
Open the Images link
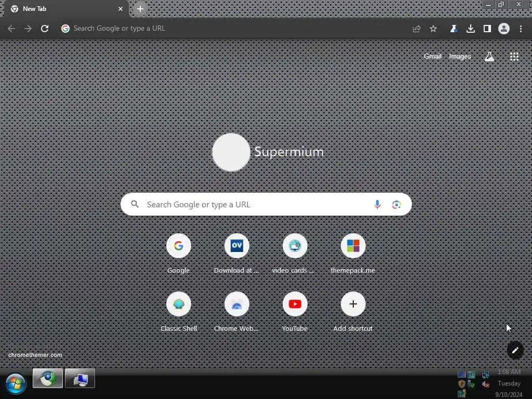point(460,57)
